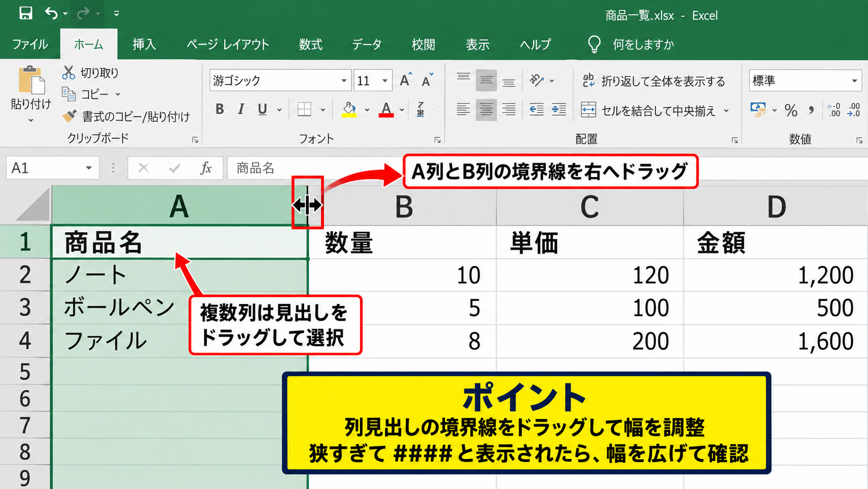Switch to the データ tab
868x489 pixels.
(x=367, y=45)
